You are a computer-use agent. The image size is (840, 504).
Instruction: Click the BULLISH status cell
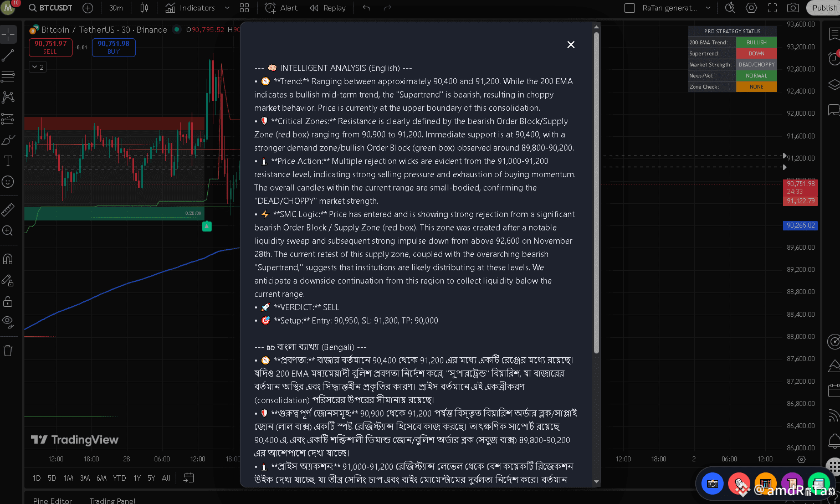pos(756,43)
